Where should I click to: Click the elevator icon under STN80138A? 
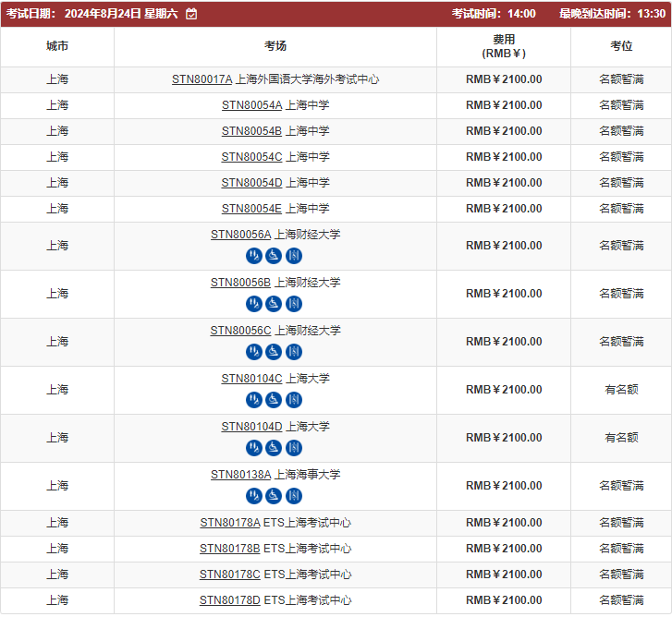point(294,496)
